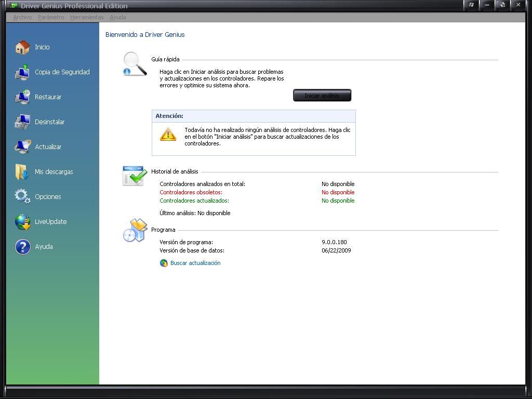532x399 pixels.
Task: Click the Controladores actualizados label
Action: point(194,201)
